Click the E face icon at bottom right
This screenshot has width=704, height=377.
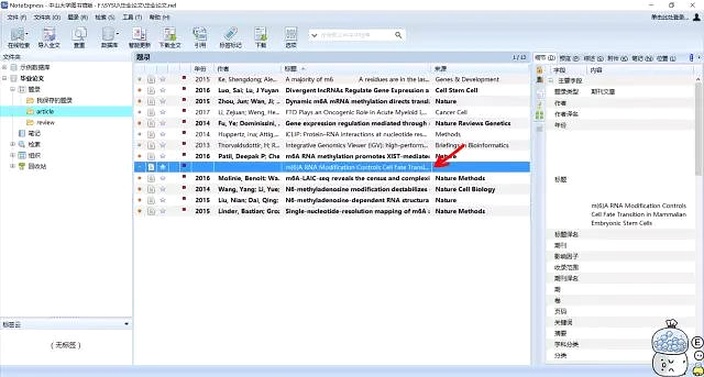(x=697, y=343)
